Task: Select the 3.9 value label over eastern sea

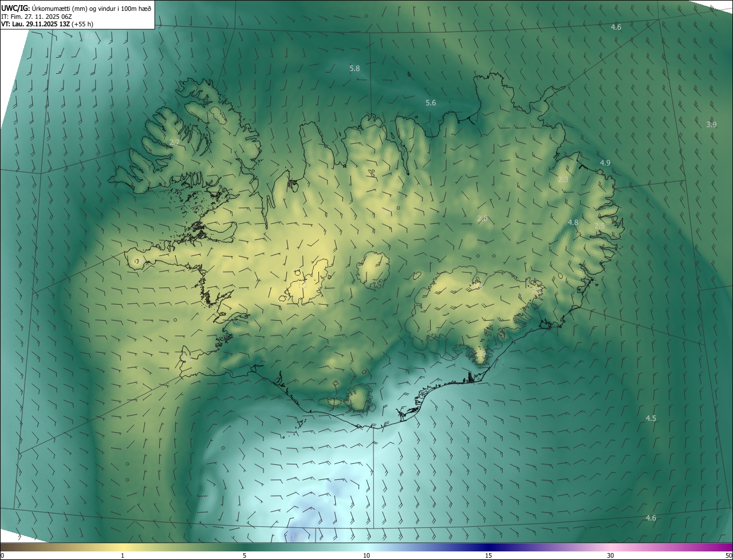Action: click(711, 124)
